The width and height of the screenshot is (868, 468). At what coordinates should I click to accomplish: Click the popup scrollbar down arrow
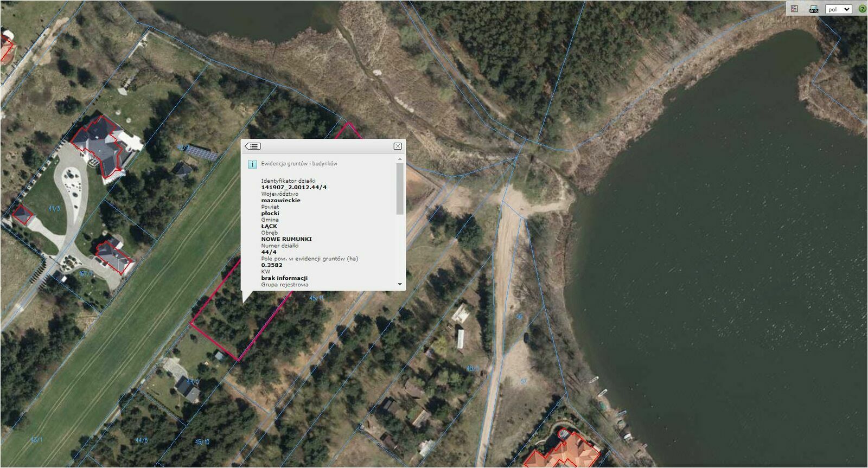tap(400, 284)
